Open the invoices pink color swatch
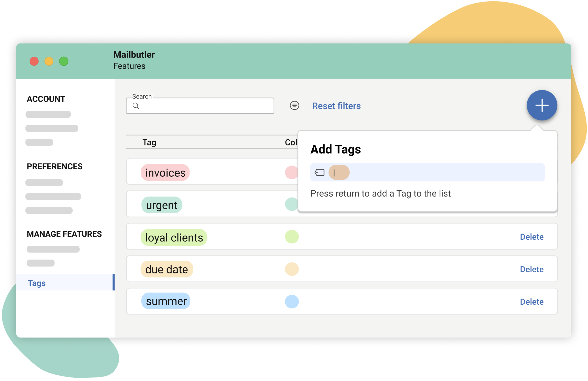The width and height of the screenshot is (588, 381). (x=291, y=173)
